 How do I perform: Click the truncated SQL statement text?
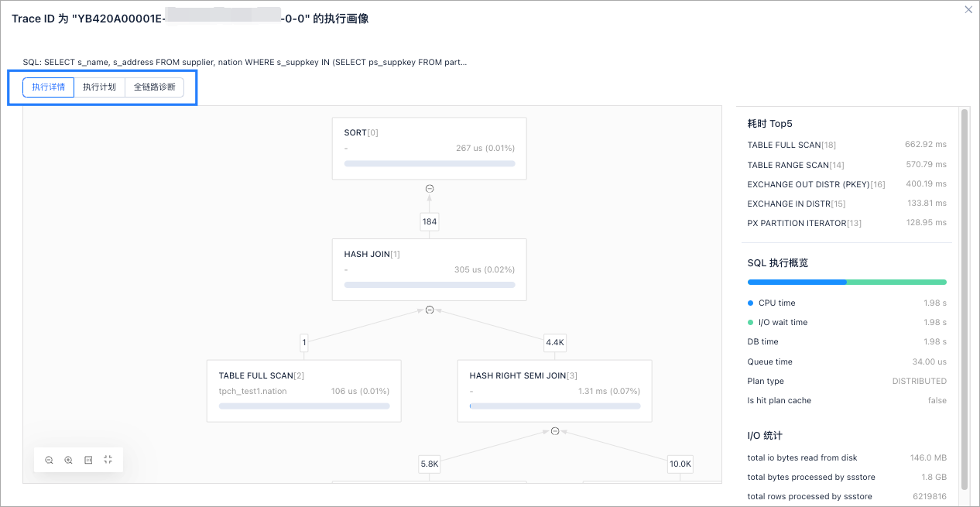click(245, 62)
